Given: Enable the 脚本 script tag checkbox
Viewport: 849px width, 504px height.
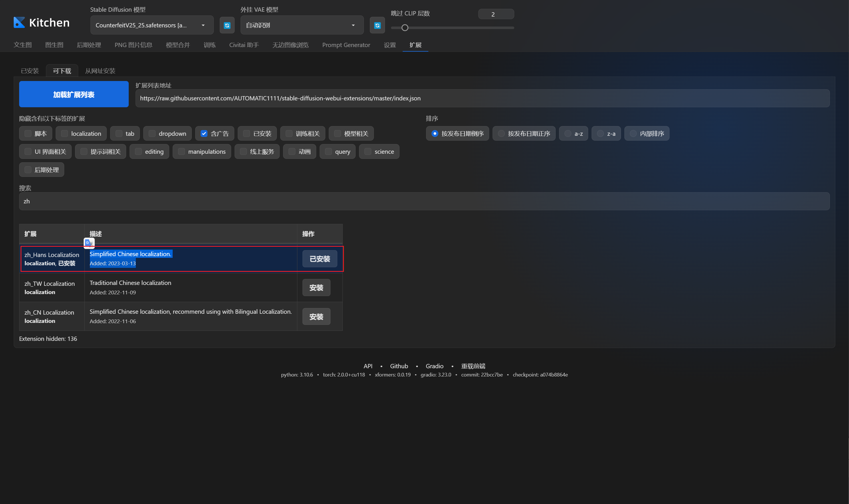Looking at the screenshot, I should (28, 133).
